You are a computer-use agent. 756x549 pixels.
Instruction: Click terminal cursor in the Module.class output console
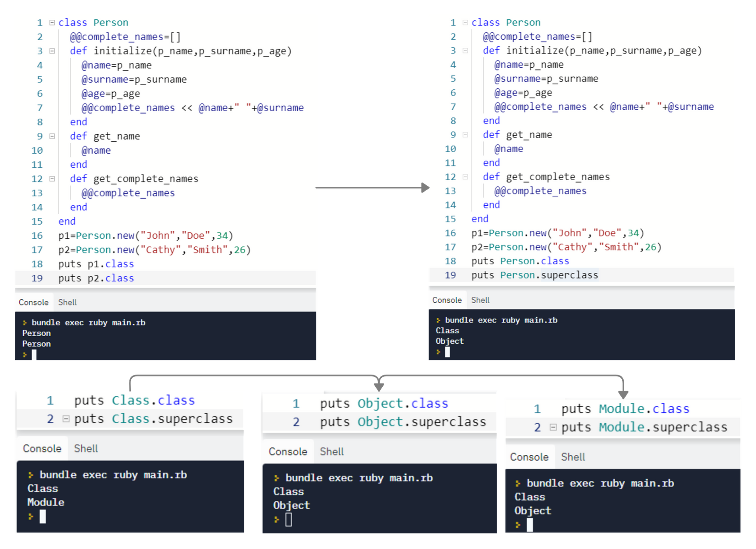(530, 525)
